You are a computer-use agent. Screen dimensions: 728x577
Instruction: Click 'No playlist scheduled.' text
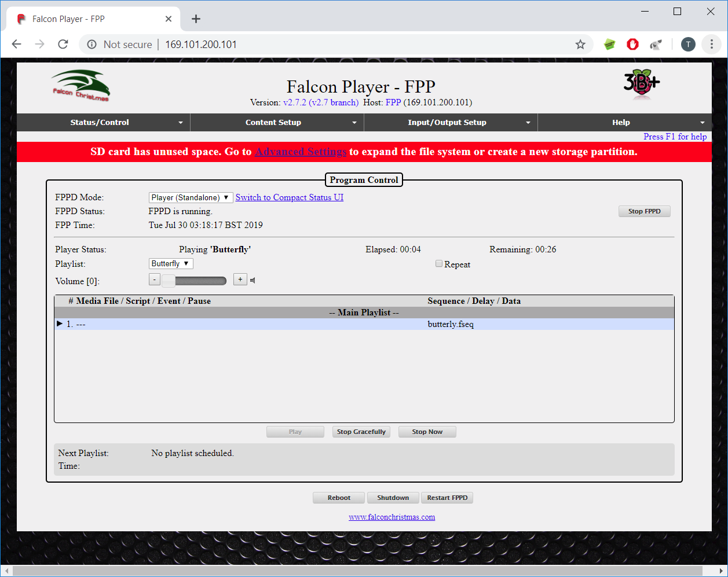pyautogui.click(x=193, y=453)
